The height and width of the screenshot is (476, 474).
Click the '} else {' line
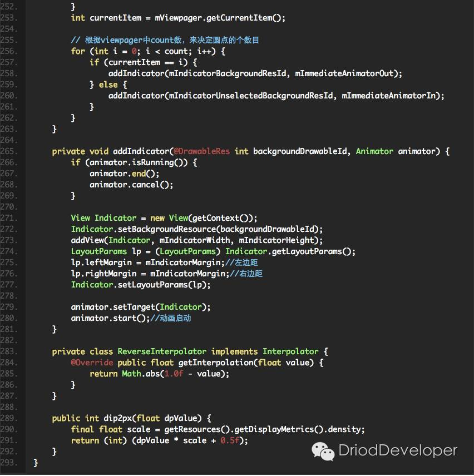point(108,85)
